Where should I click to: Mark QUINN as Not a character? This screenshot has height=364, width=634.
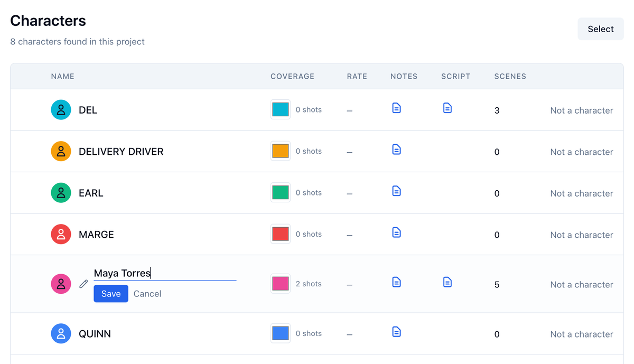tap(582, 334)
